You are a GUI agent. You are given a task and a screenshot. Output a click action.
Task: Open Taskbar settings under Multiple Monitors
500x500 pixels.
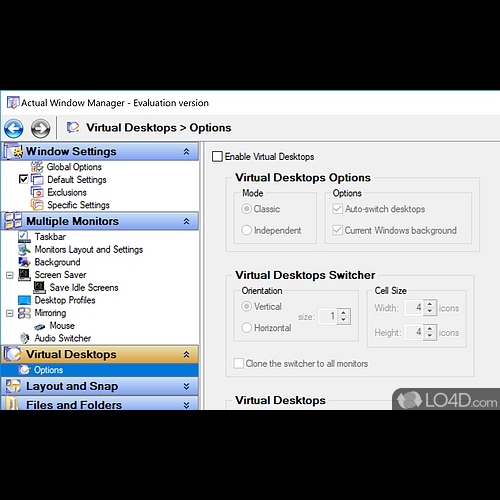(50, 237)
